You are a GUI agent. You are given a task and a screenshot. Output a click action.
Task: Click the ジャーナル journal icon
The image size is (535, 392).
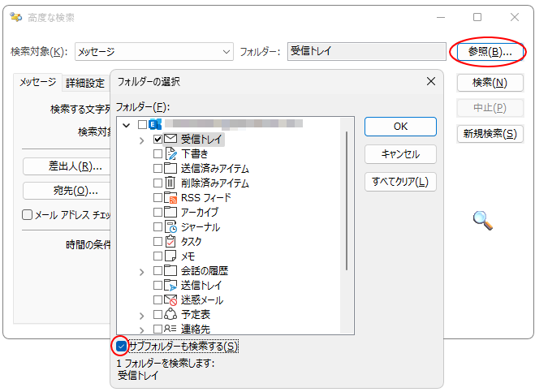pos(170,226)
